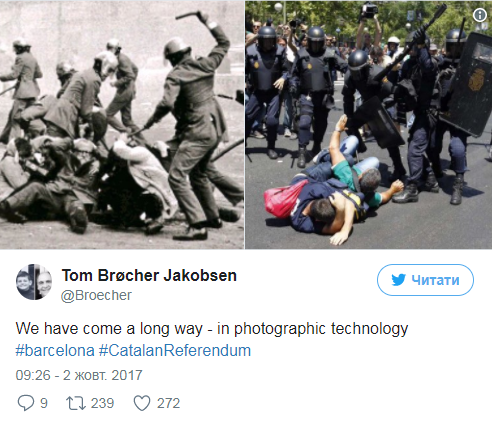492x427 pixels.
Task: Click the likes count 272
Action: coord(169,403)
